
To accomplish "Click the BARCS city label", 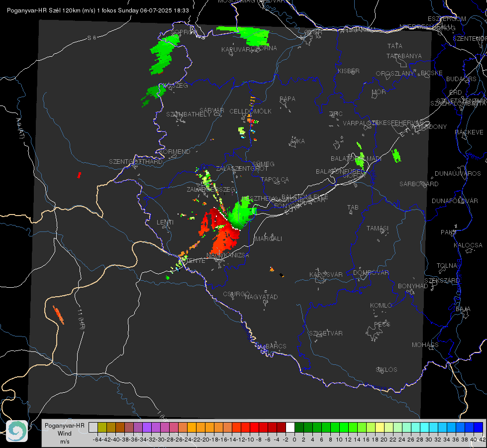I will [x=276, y=346].
